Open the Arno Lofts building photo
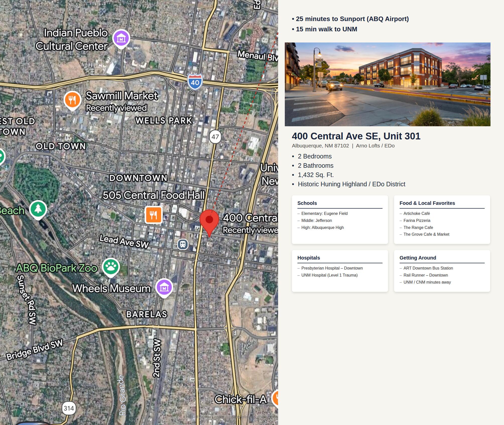 (x=388, y=84)
